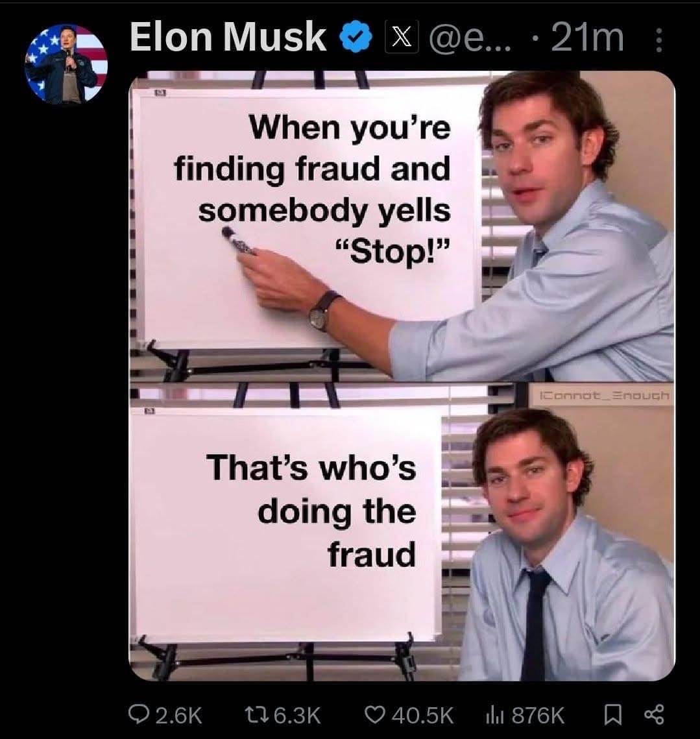Open the top meme panel image

click(x=402, y=226)
